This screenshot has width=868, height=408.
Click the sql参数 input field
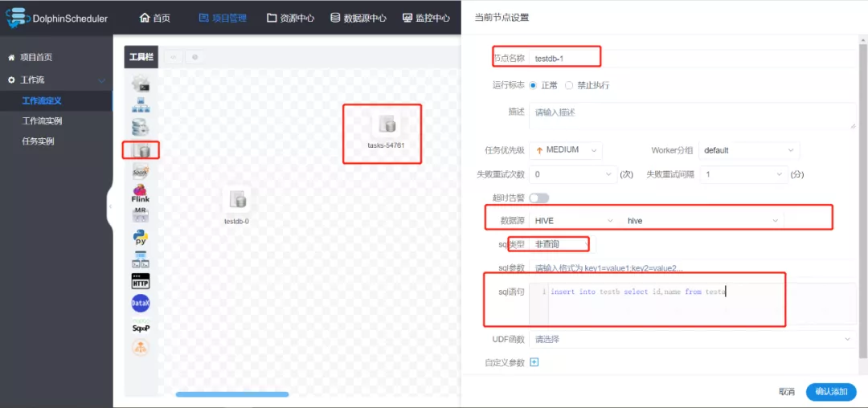click(x=693, y=268)
